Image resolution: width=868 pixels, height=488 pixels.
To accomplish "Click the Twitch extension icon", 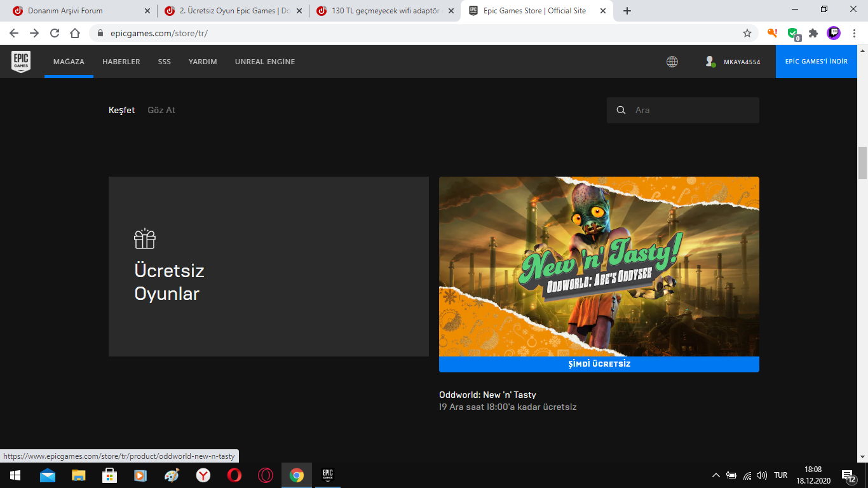I will (834, 33).
